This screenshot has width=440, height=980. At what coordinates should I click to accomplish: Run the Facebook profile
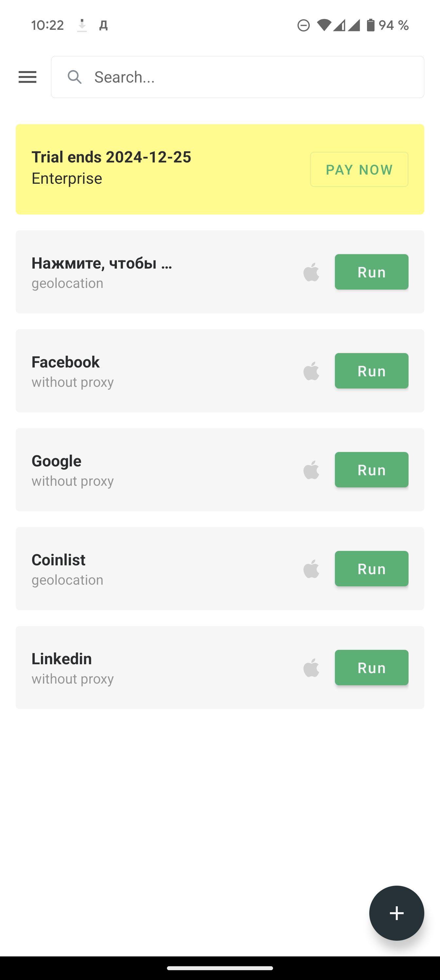pyautogui.click(x=372, y=371)
